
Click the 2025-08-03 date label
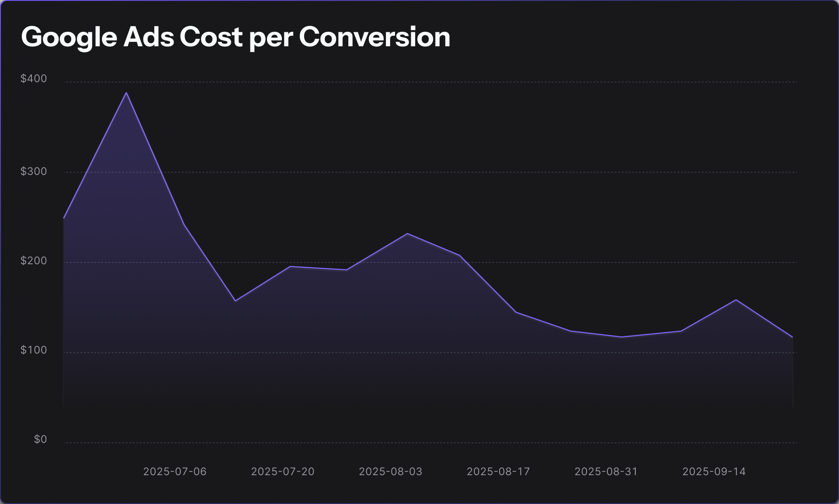pos(391,472)
